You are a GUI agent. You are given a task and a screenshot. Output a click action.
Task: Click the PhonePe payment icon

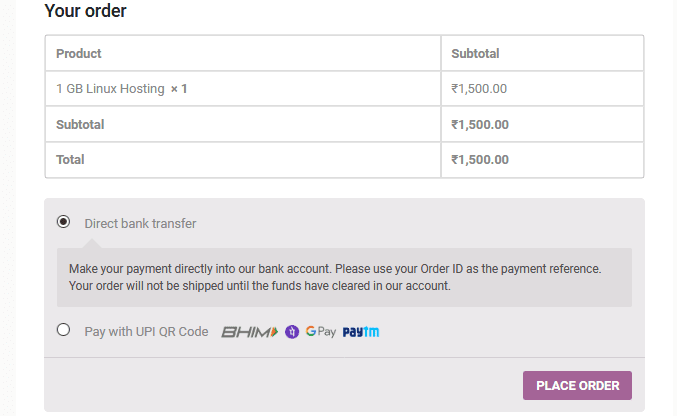[x=292, y=332]
